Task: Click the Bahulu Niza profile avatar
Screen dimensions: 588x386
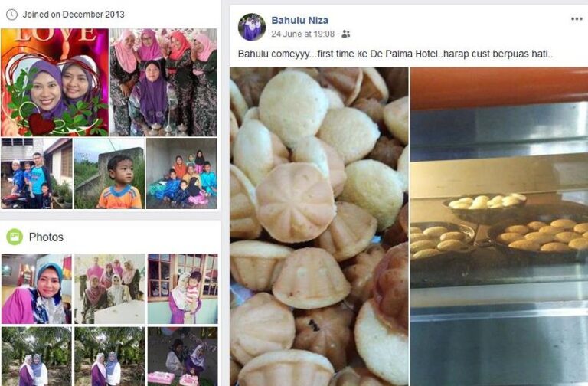Action: tap(252, 27)
